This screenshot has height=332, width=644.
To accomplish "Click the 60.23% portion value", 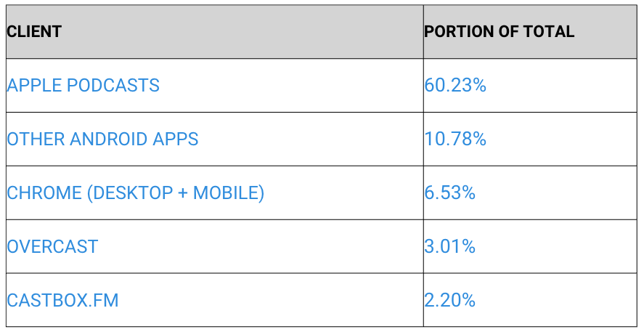I will coord(455,86).
